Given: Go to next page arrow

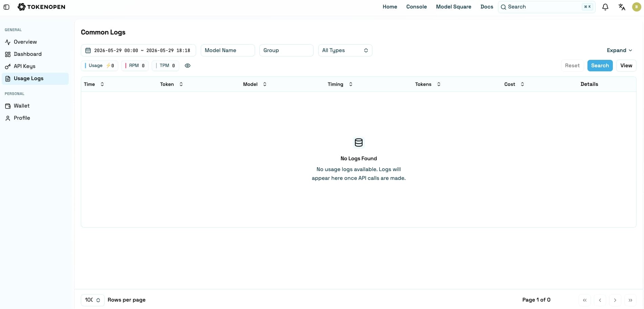Looking at the screenshot, I should coord(615,300).
